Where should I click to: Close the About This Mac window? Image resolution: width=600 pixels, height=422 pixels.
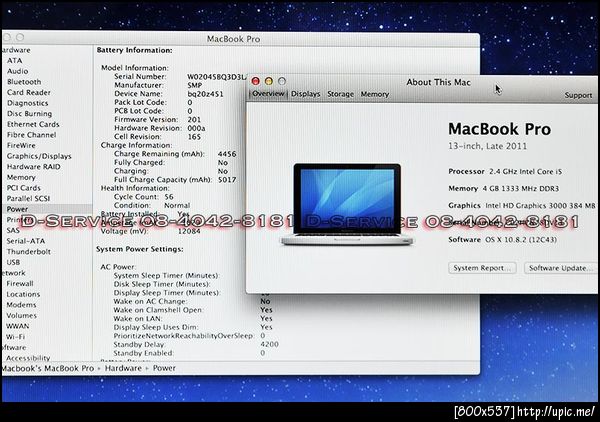tap(256, 81)
